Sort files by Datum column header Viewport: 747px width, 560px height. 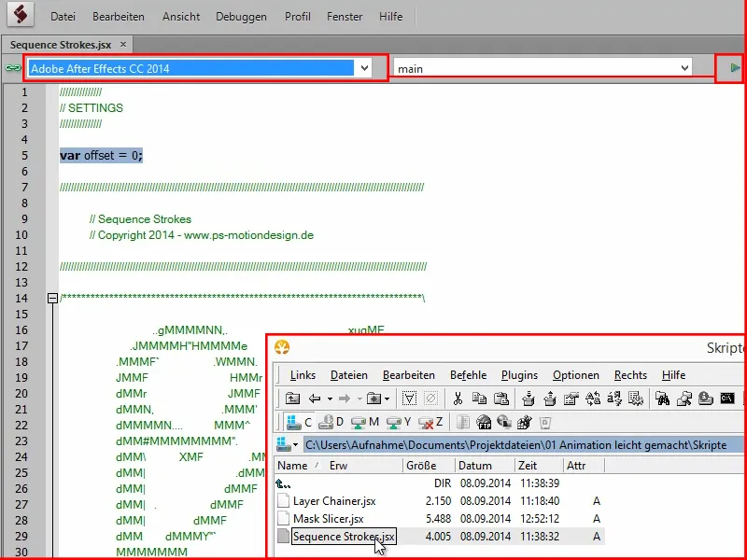[x=485, y=465]
